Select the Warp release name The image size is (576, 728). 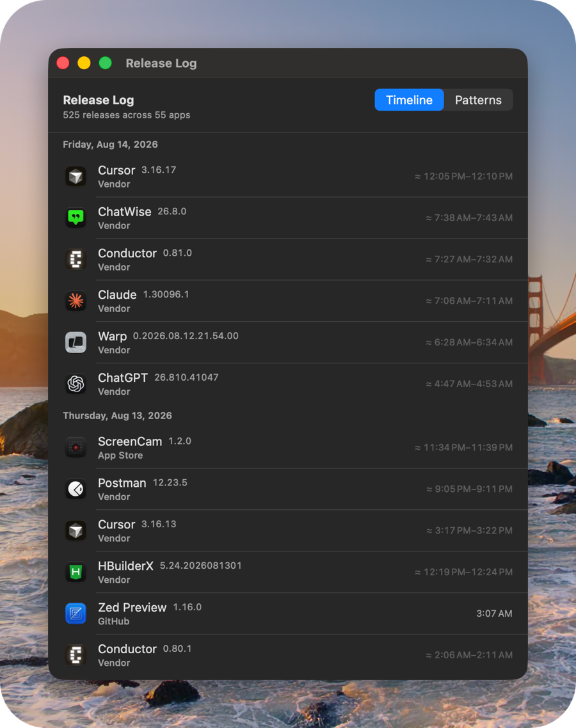[x=113, y=336]
